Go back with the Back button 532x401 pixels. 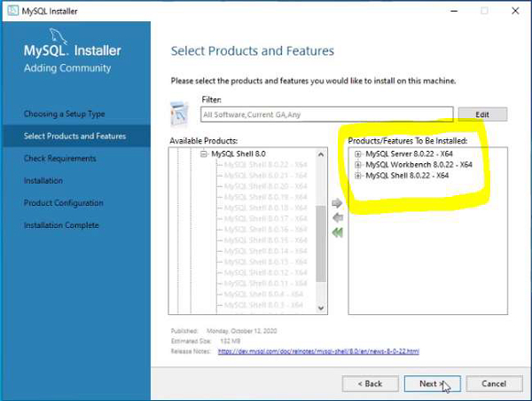370,383
